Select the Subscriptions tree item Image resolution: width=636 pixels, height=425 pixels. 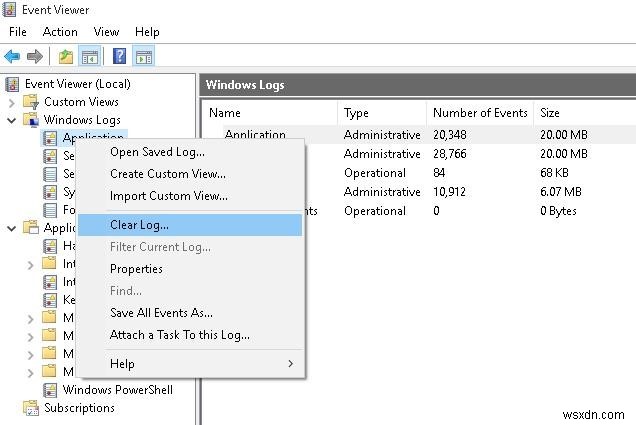[80, 408]
